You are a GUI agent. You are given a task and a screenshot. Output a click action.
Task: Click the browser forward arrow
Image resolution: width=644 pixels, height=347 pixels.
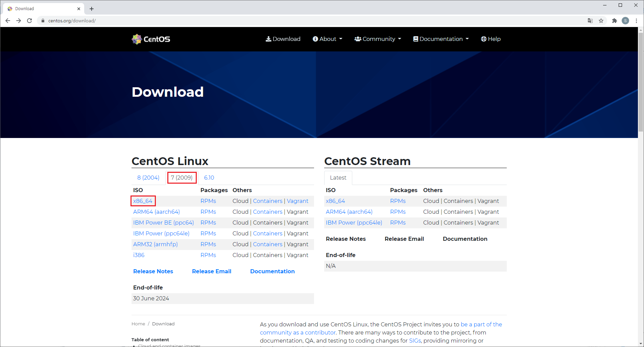[x=19, y=21]
